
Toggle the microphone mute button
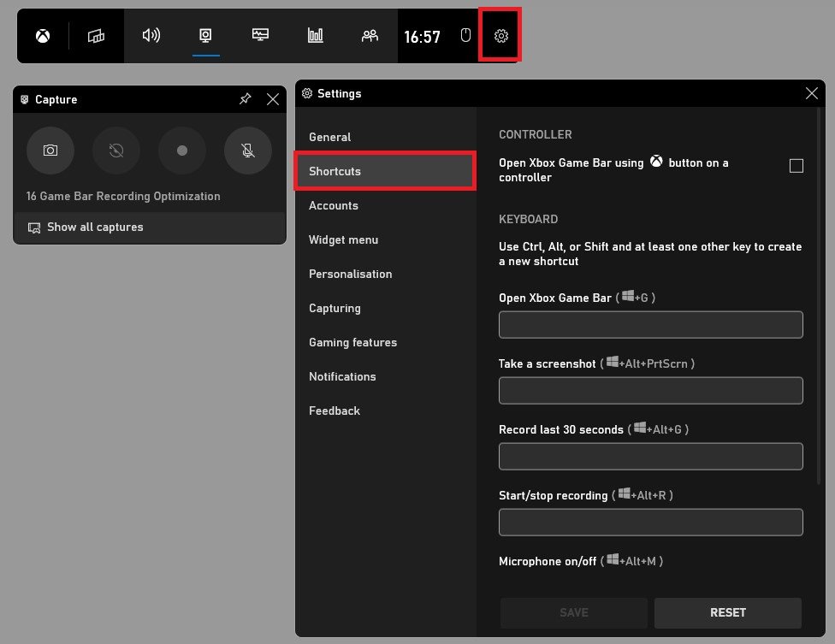[x=248, y=151]
